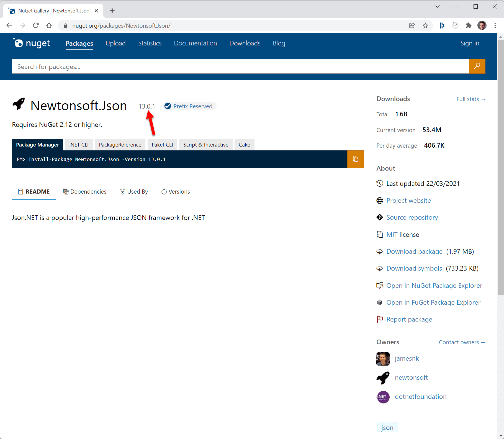
Task: Copy the Install-Package command to clipboard
Action: 355,159
